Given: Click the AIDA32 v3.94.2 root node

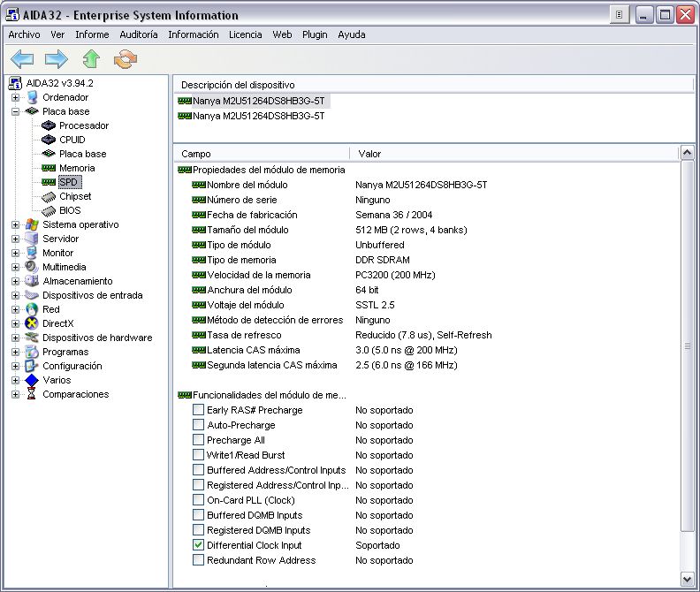Looking at the screenshot, I should click(x=59, y=83).
